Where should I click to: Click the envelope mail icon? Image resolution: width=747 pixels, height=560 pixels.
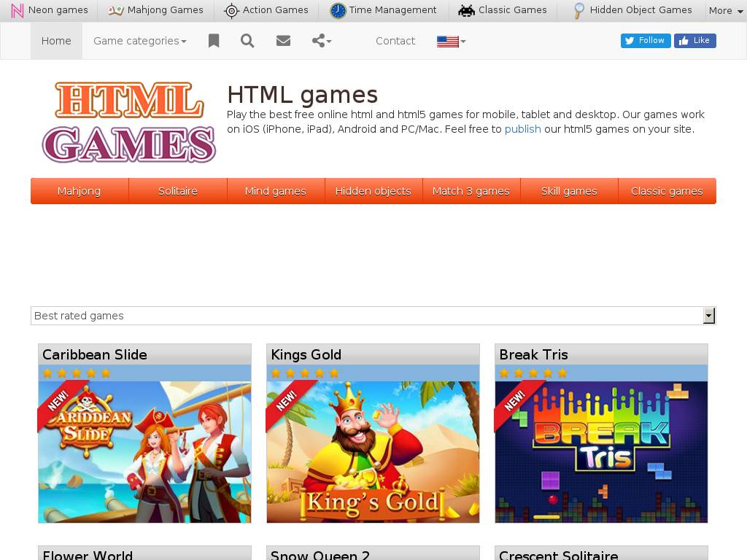point(284,41)
